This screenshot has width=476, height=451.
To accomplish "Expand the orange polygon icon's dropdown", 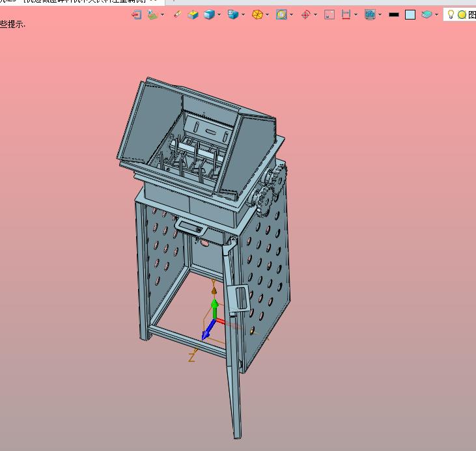I will [267, 14].
